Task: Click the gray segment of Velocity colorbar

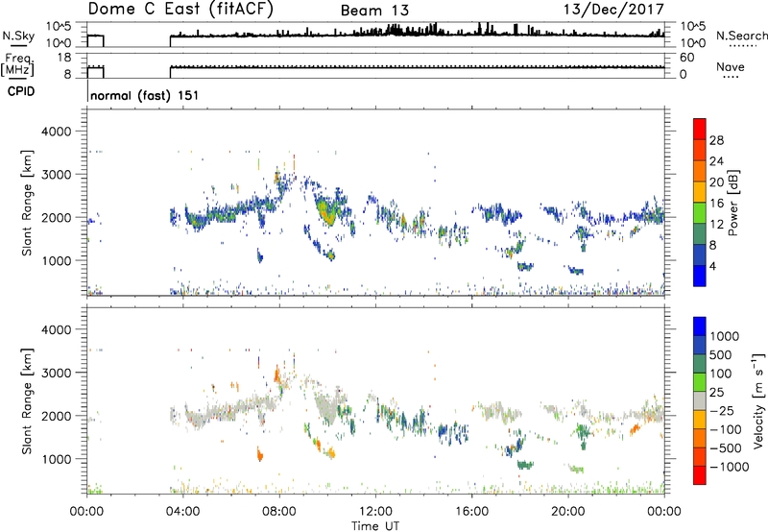Action: coord(700,400)
